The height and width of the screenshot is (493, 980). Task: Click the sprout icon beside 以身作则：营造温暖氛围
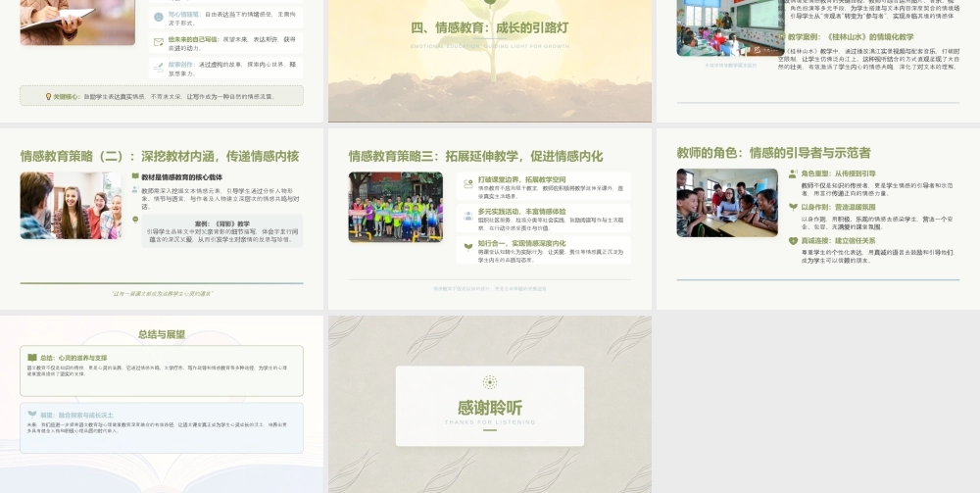[793, 207]
